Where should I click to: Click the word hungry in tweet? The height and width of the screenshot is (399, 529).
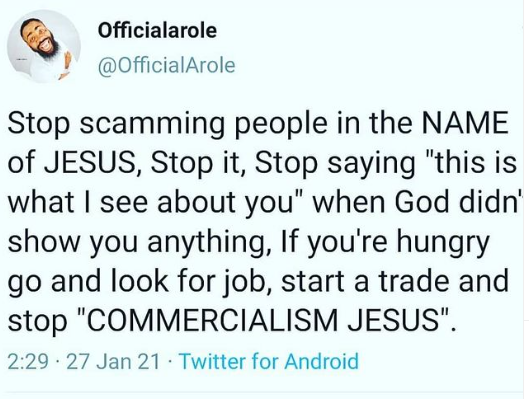tap(443, 241)
